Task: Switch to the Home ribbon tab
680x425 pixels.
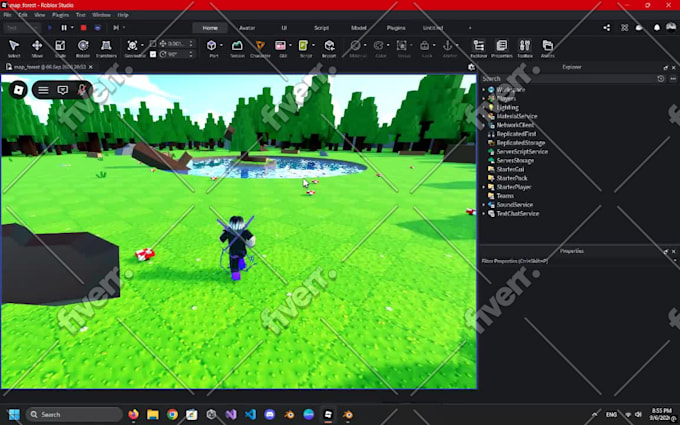Action: point(210,28)
